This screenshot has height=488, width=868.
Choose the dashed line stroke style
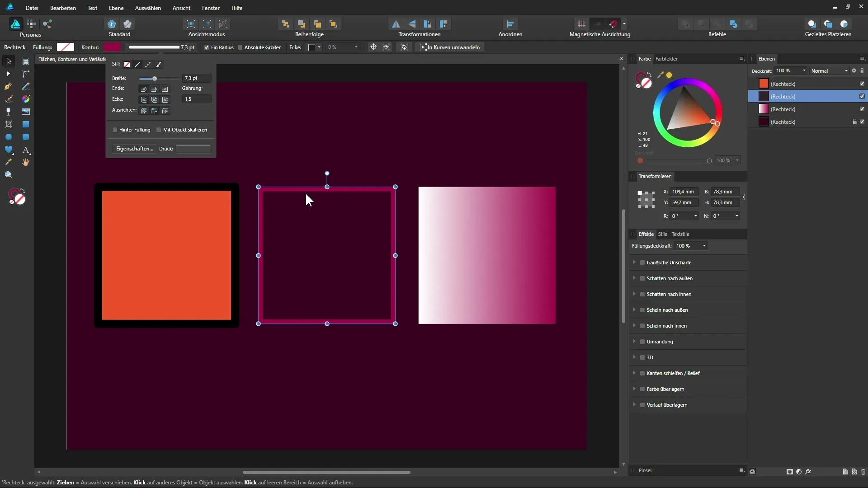pos(148,65)
